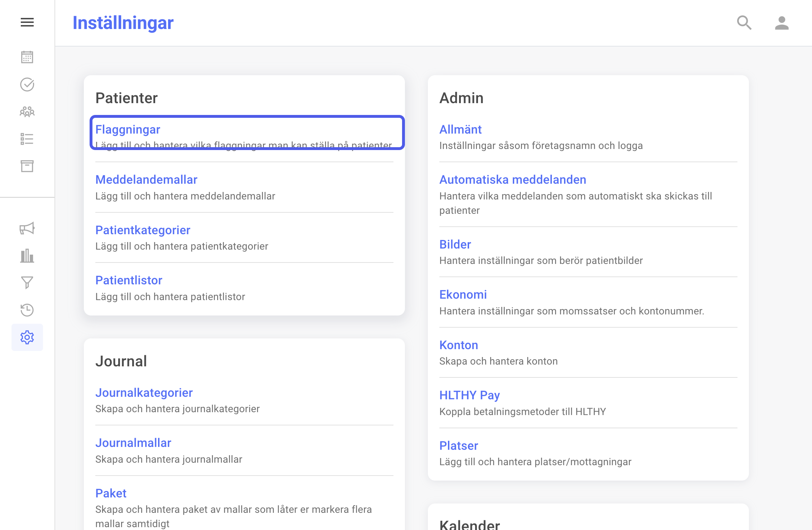Open Bilder settings
812x530 pixels.
(455, 245)
